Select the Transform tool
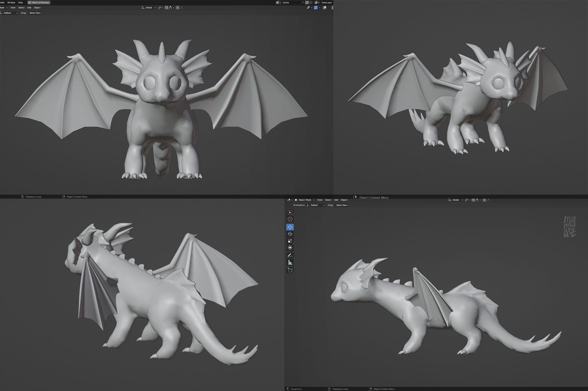588x391 pixels. (290, 248)
